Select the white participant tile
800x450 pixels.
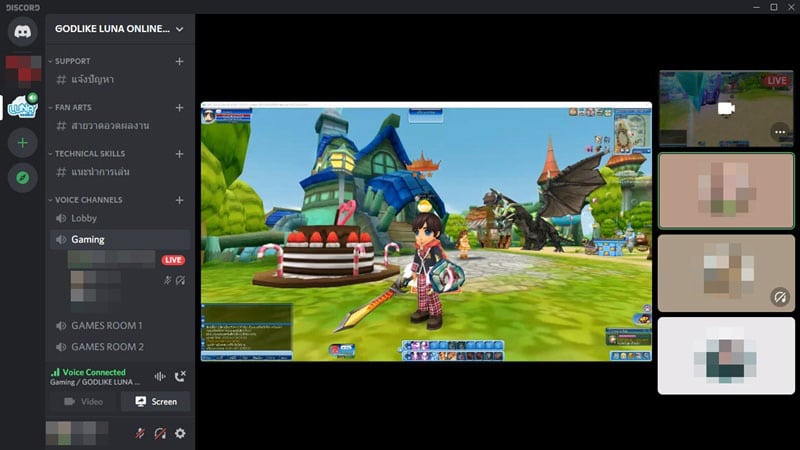click(x=726, y=356)
